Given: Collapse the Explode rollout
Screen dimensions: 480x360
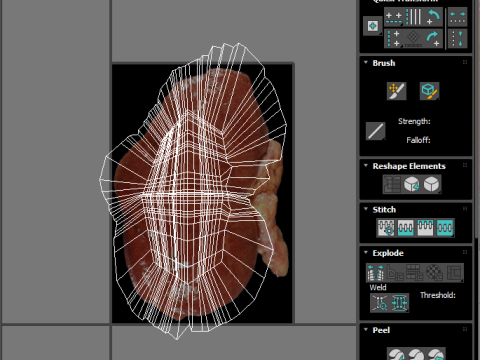Looking at the screenshot, I should pyautogui.click(x=366, y=253).
